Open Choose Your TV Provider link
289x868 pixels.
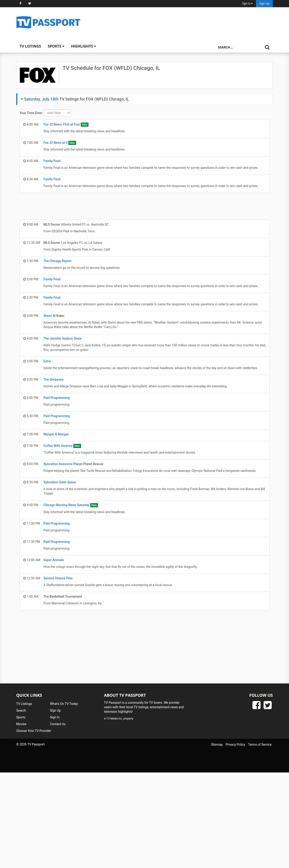click(x=34, y=731)
